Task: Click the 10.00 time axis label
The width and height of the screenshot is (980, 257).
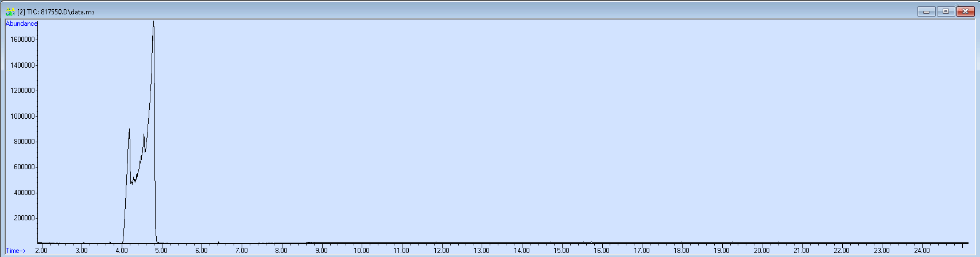Action: coord(361,251)
